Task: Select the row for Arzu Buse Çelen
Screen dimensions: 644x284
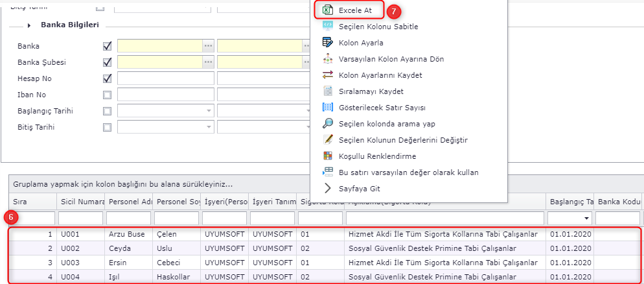Action: coord(130,233)
